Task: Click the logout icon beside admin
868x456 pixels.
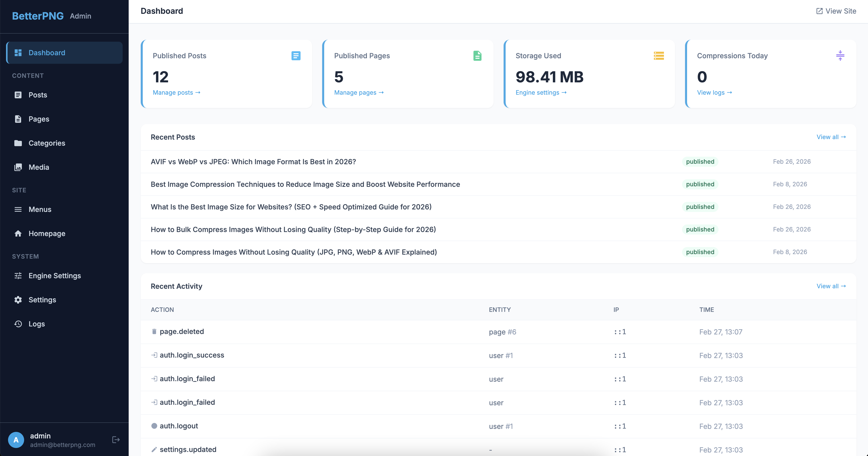Action: point(116,439)
